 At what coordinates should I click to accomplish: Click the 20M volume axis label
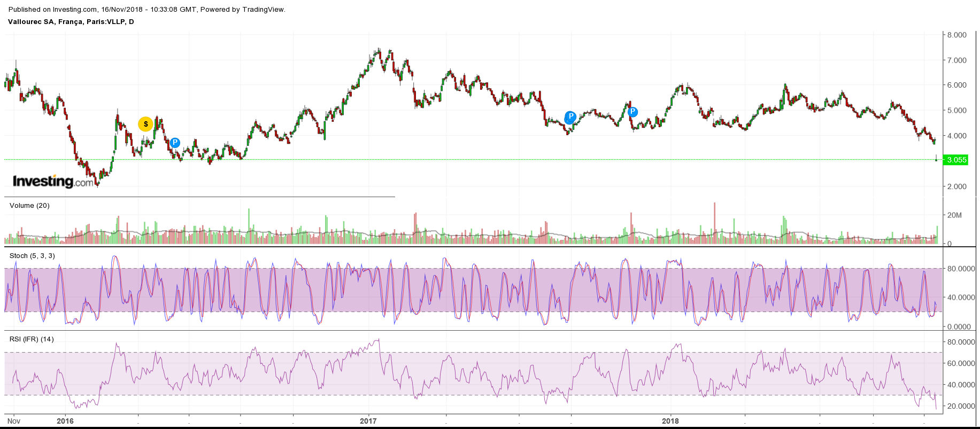[954, 215]
